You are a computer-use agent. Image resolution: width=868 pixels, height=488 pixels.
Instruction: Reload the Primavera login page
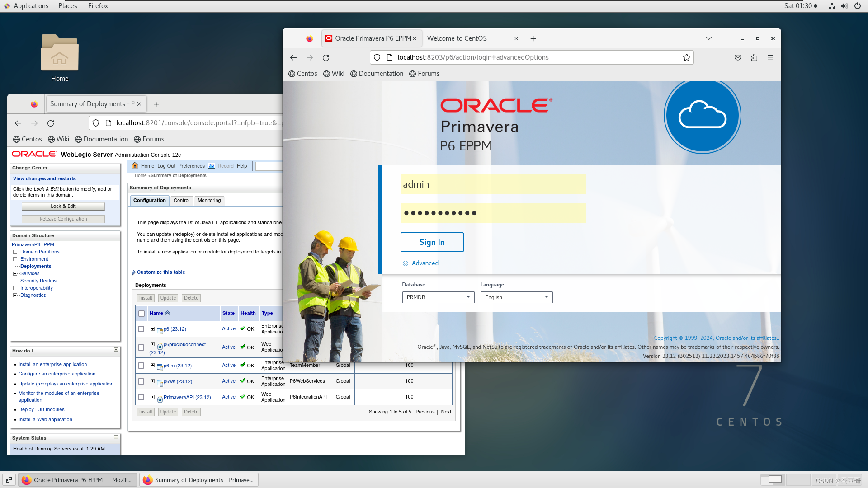click(x=326, y=57)
